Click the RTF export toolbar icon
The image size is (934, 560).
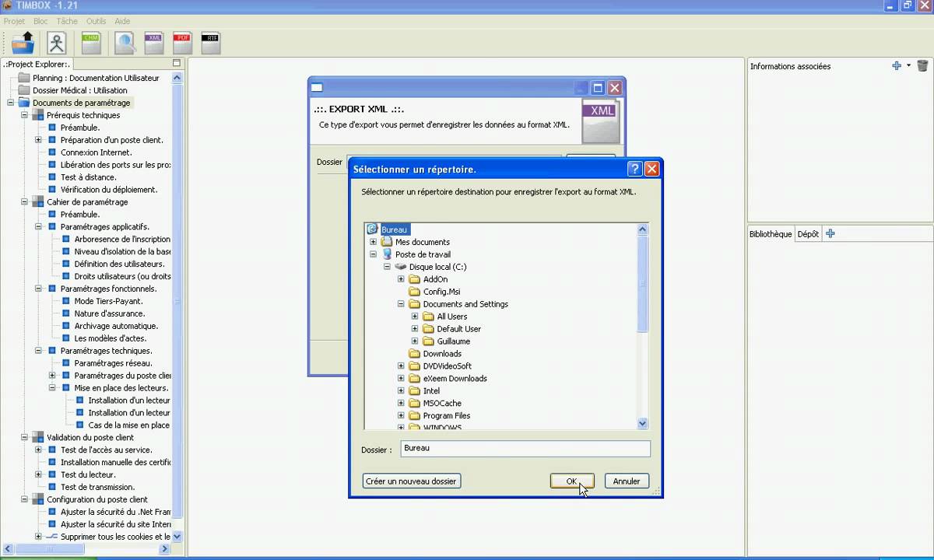coord(210,43)
